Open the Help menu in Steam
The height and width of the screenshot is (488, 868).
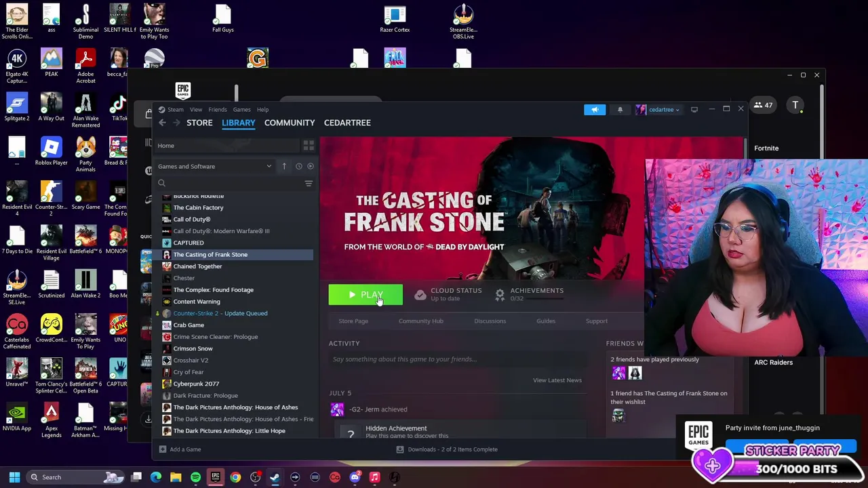click(262, 109)
